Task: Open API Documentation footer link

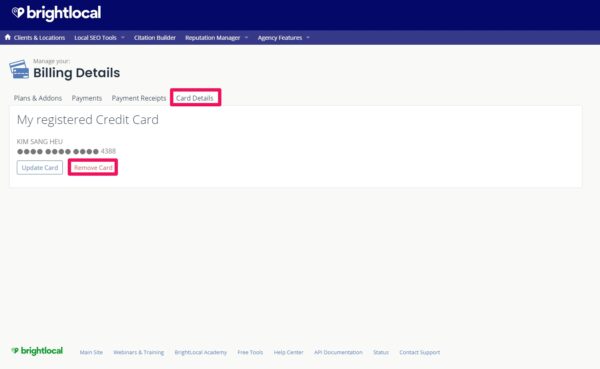Action: click(338, 352)
